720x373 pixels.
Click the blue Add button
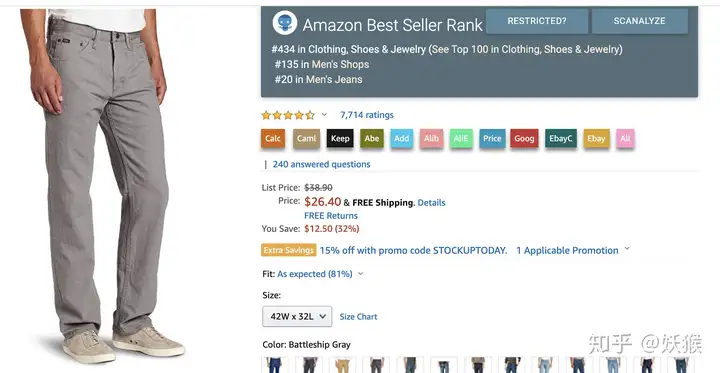(x=402, y=138)
